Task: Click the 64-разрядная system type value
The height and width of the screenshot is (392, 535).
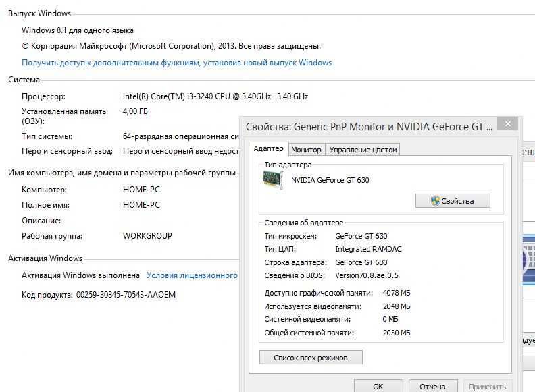Action: click(x=181, y=136)
